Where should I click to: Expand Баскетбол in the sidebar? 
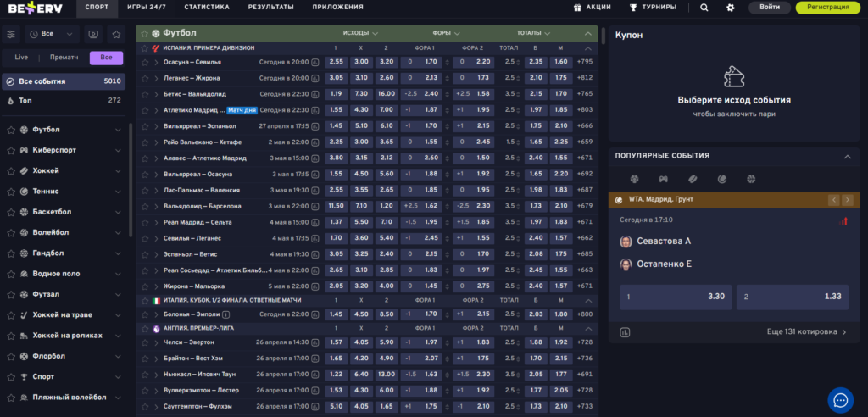pyautogui.click(x=117, y=212)
